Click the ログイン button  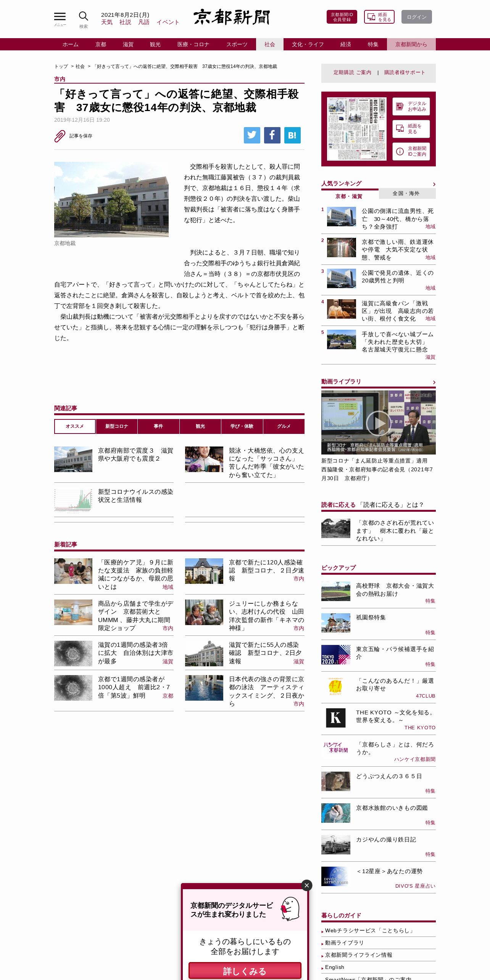click(417, 17)
